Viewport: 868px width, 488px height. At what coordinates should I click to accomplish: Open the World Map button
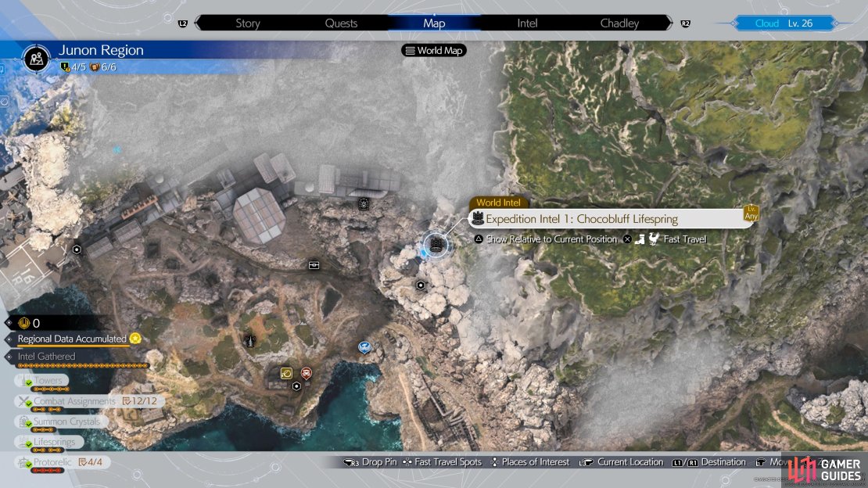pyautogui.click(x=434, y=50)
